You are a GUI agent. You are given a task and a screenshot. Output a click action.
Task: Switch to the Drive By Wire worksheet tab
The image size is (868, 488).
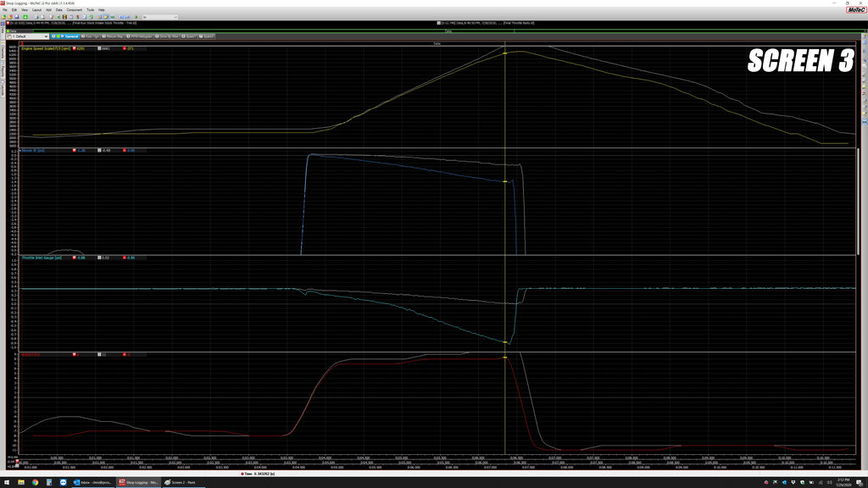tap(167, 36)
